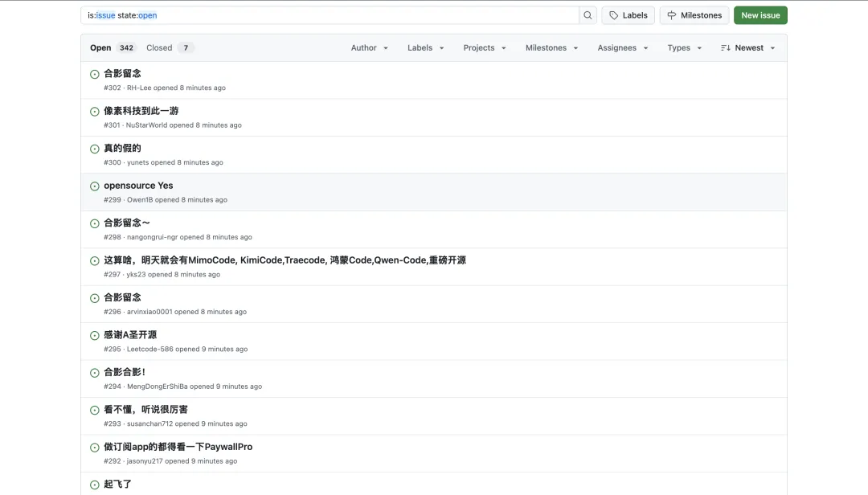Click author name yks23
This screenshot has width=868, height=495.
coord(136,275)
